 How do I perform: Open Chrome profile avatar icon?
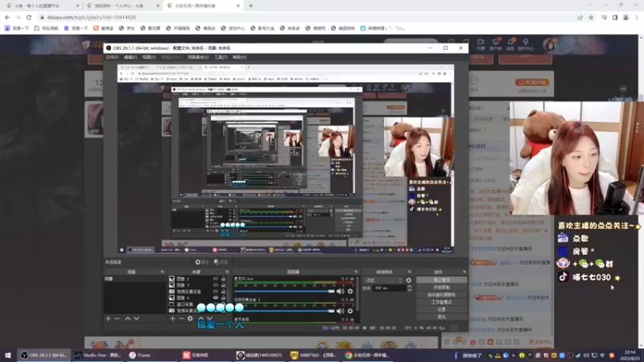coord(626,17)
